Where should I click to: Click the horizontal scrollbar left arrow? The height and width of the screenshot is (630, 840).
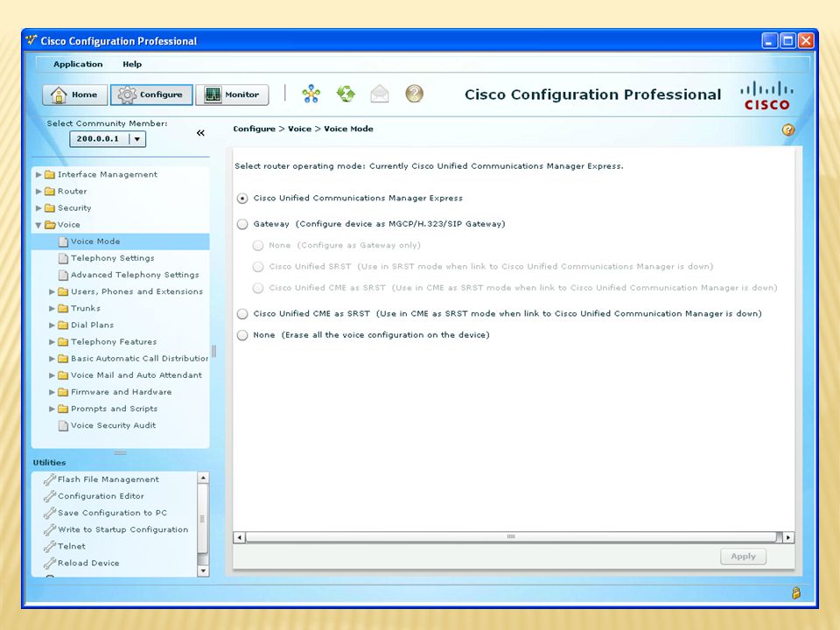coord(240,536)
